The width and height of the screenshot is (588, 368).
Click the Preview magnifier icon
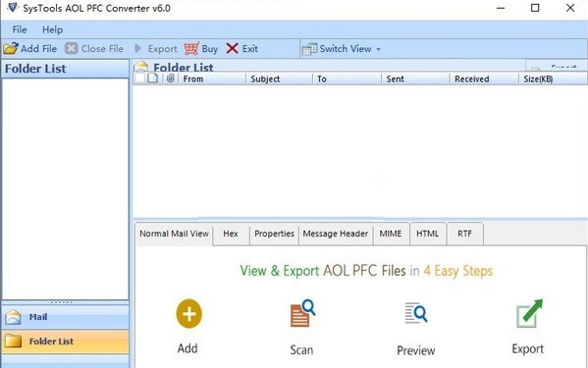(x=416, y=313)
